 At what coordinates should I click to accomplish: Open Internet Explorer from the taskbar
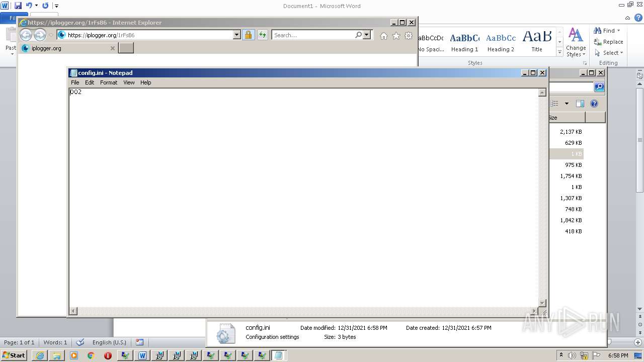[40, 355]
